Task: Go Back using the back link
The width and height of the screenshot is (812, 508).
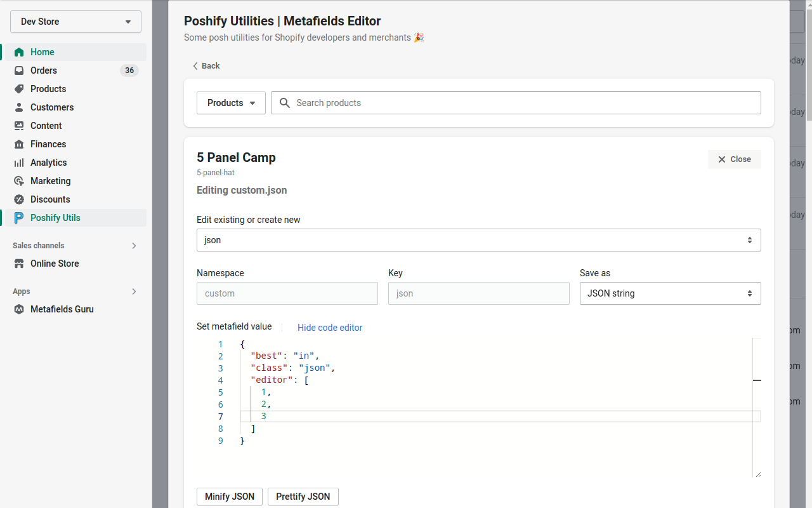Action: 206,65
